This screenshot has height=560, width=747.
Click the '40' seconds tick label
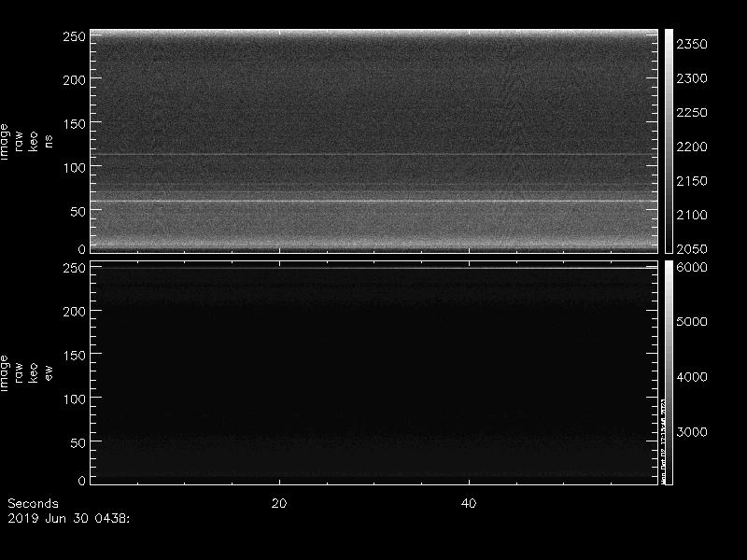469,503
